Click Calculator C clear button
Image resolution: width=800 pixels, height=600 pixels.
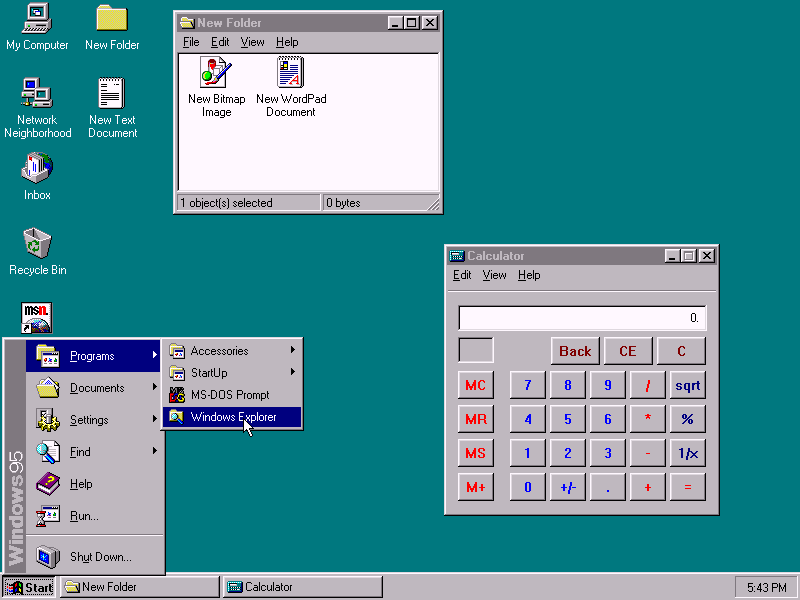pos(681,351)
